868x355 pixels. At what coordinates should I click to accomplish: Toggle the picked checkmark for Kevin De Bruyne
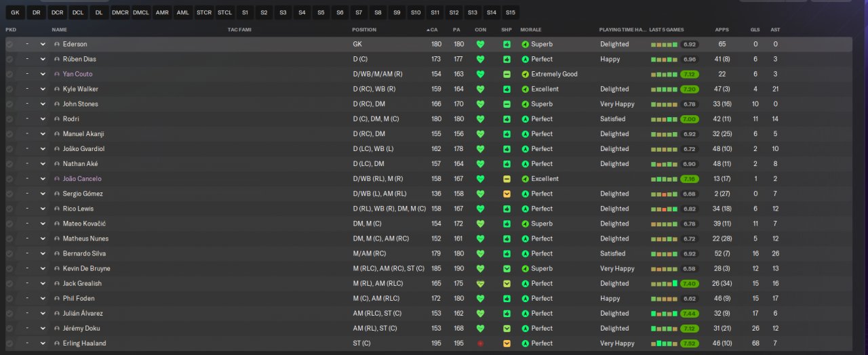pyautogui.click(x=9, y=268)
